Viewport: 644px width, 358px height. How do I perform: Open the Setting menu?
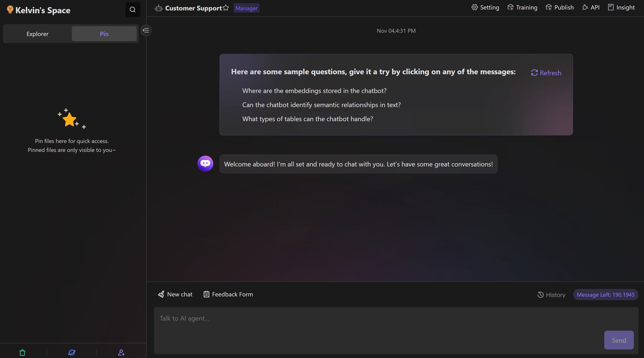pyautogui.click(x=485, y=7)
